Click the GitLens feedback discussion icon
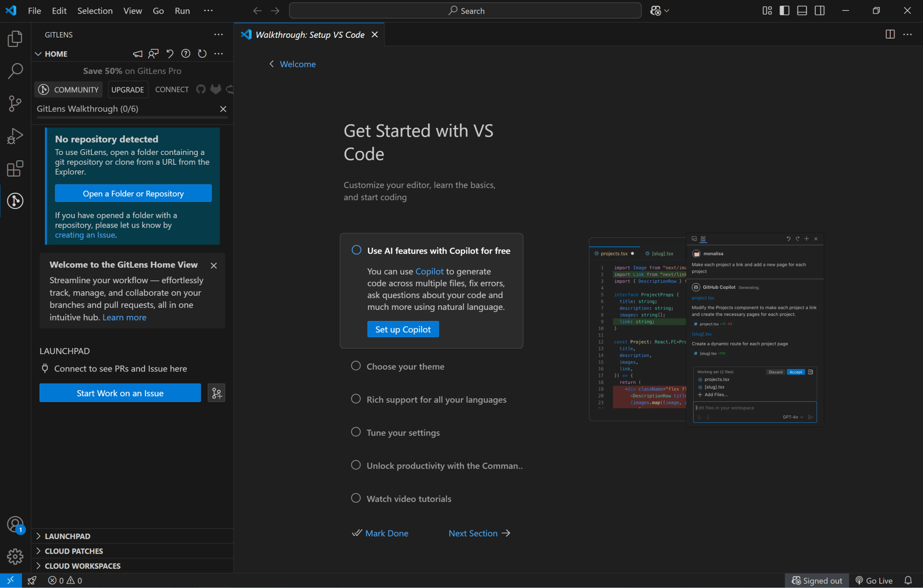Image resolution: width=923 pixels, height=588 pixels. 153,54
